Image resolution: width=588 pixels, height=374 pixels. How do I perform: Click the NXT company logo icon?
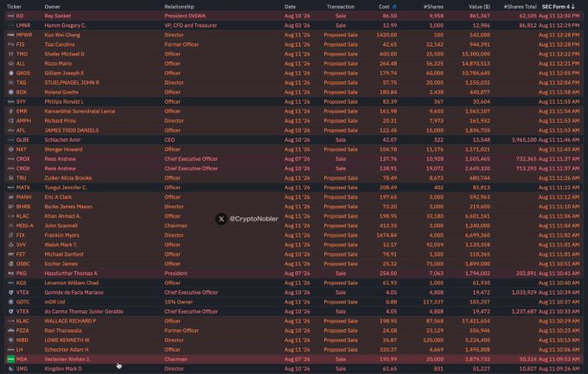click(x=11, y=149)
